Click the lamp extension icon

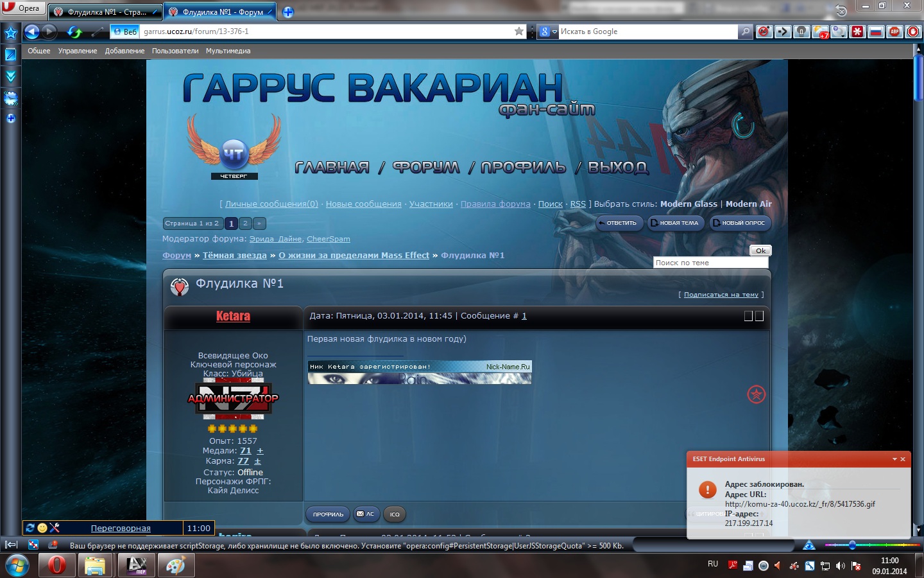[801, 31]
